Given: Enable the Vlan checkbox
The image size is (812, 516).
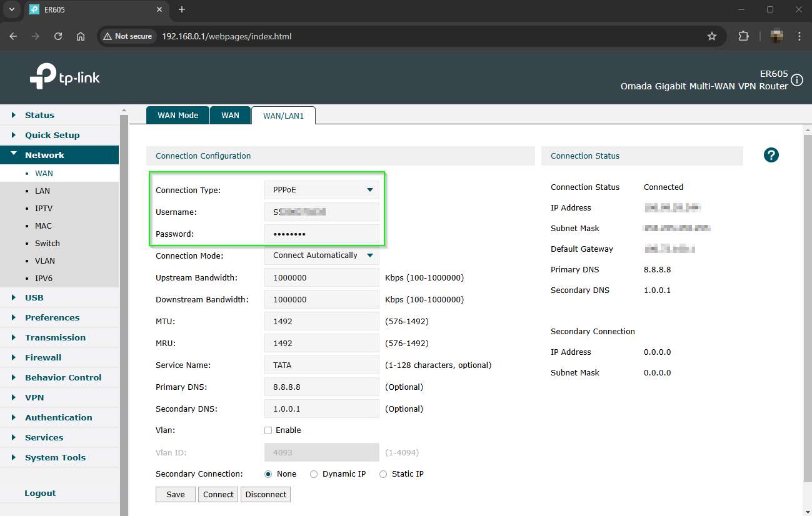Looking at the screenshot, I should pyautogui.click(x=268, y=430).
